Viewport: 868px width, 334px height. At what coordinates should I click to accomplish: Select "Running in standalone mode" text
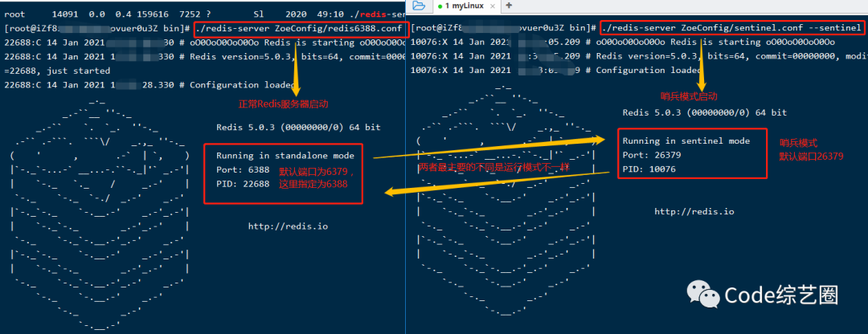[285, 156]
